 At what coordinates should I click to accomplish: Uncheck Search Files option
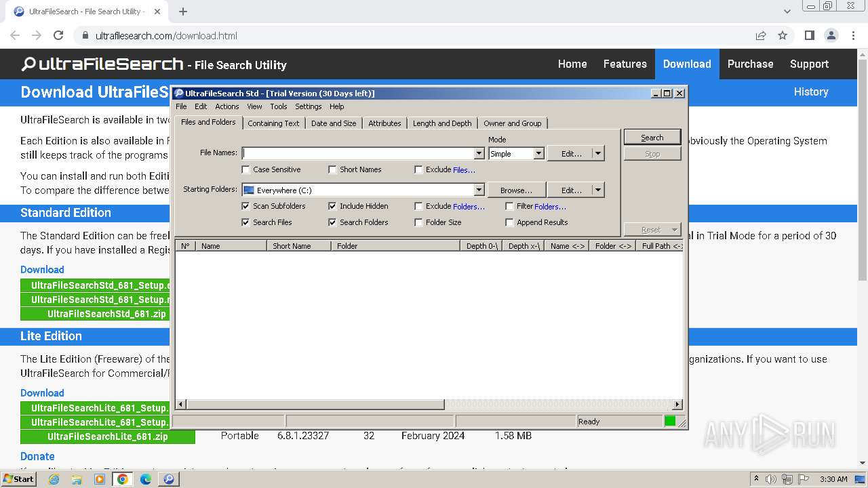click(245, 222)
